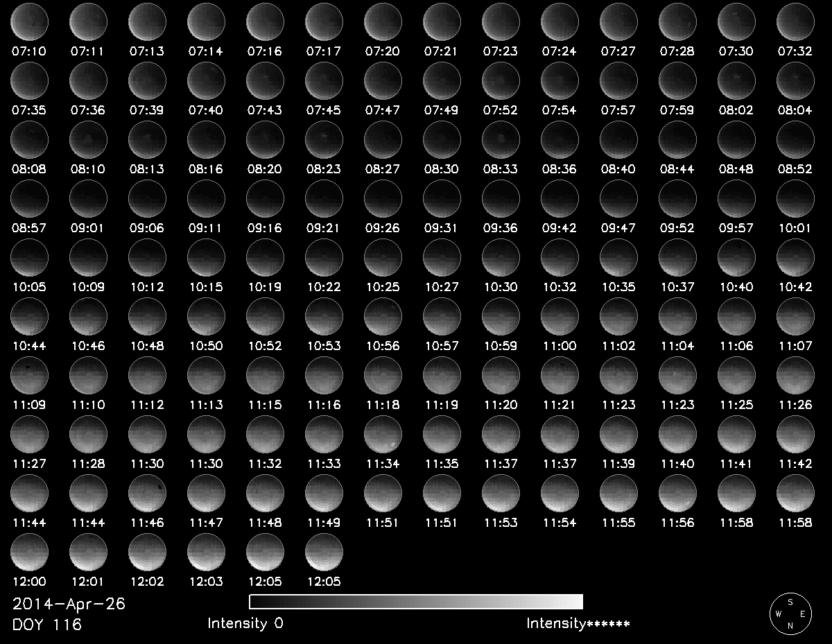Choose the disk image labeled 12:00

(x=29, y=552)
